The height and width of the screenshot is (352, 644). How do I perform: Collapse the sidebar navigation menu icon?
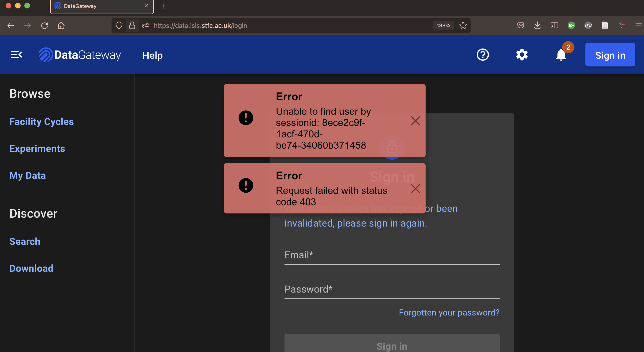(16, 55)
